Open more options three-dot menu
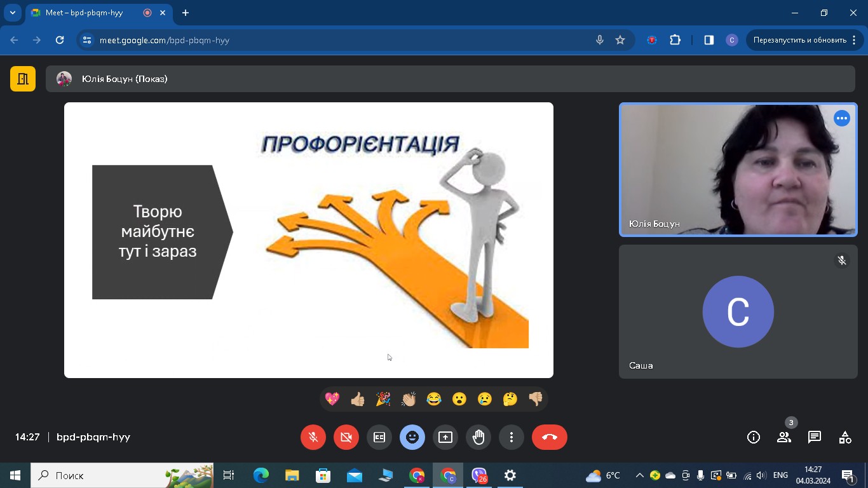868x488 pixels. [x=512, y=437]
